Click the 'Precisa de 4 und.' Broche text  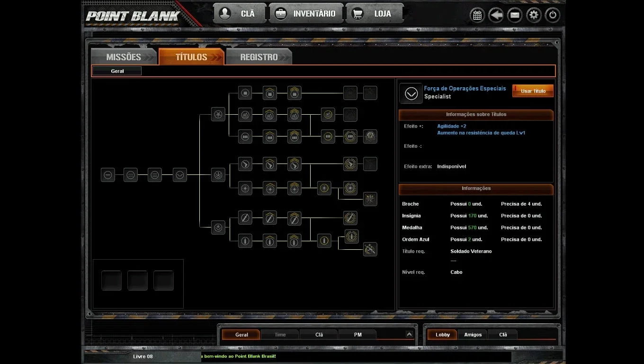(521, 204)
